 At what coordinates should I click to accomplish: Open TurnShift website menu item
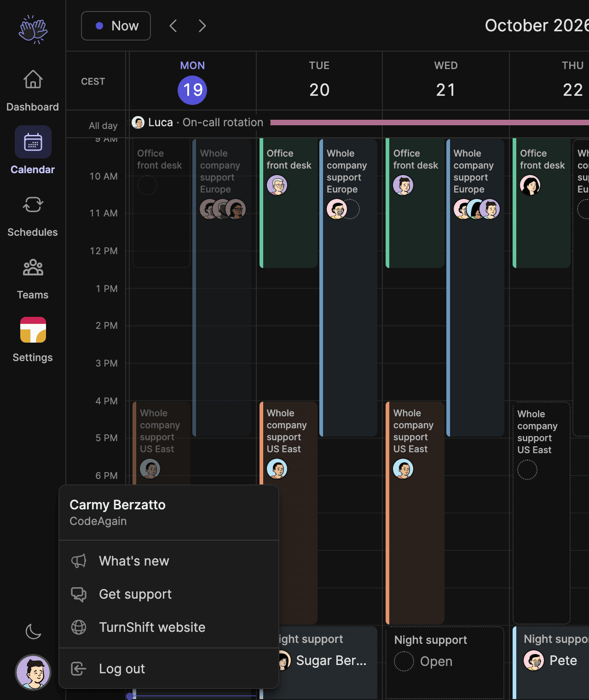(x=169, y=627)
